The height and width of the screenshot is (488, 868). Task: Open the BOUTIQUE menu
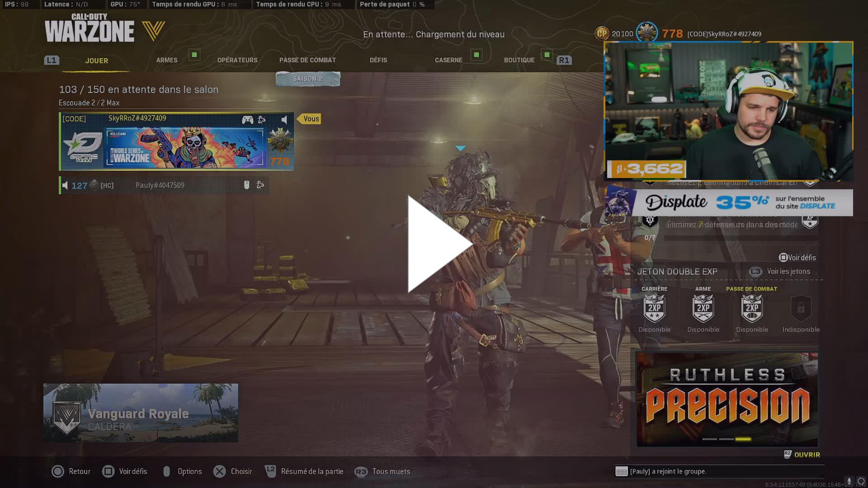(x=519, y=60)
